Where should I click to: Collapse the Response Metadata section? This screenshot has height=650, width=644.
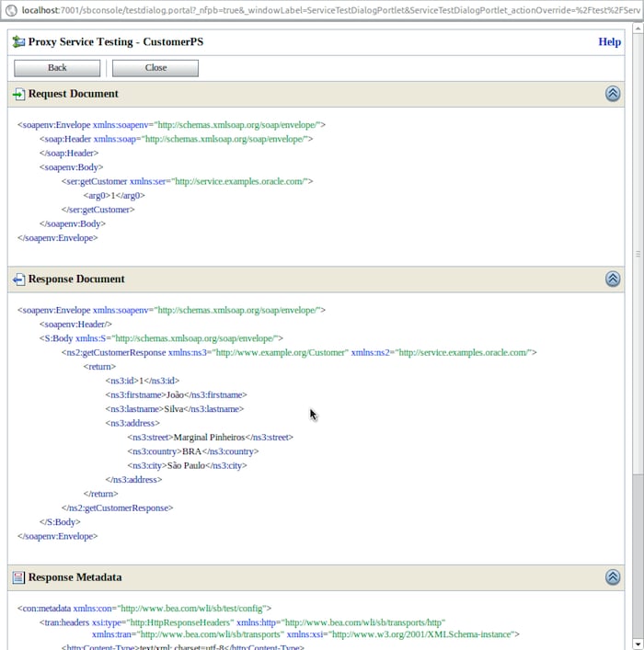613,577
